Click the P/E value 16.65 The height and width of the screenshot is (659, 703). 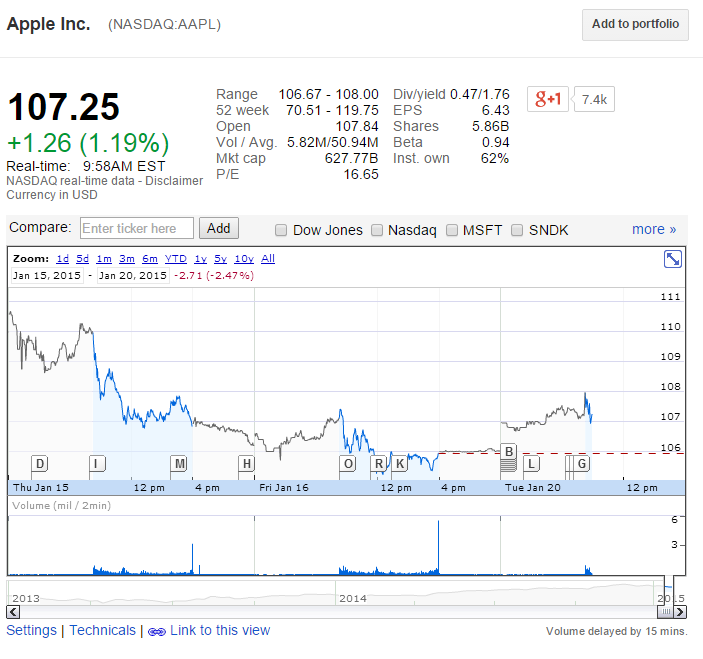[361, 174]
